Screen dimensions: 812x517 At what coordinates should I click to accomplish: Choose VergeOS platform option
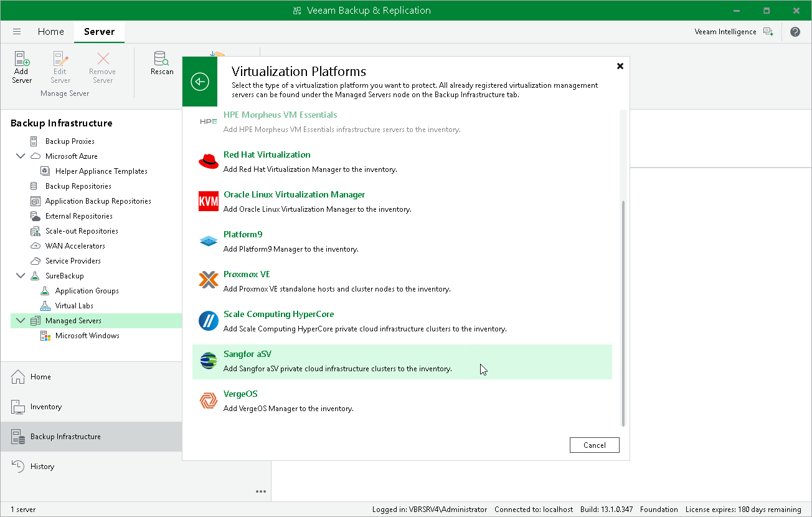[x=402, y=401]
